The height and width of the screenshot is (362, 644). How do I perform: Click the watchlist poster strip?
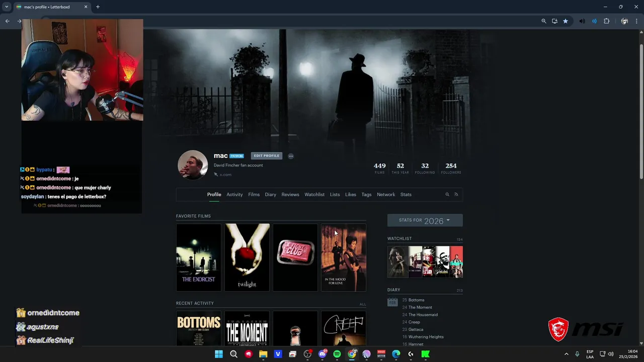(x=425, y=262)
